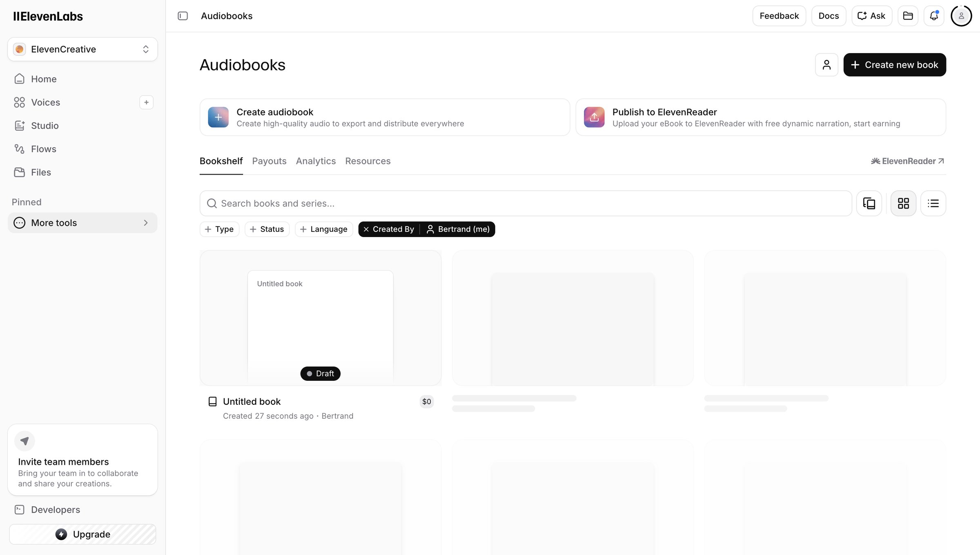Click the Draft status badge
The height and width of the screenshot is (555, 980).
[321, 373]
